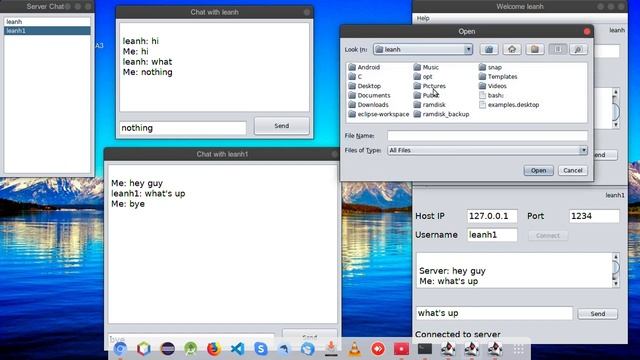Expand the Files of Type dropdown
Viewport: 640px width, 360px height.
point(583,150)
